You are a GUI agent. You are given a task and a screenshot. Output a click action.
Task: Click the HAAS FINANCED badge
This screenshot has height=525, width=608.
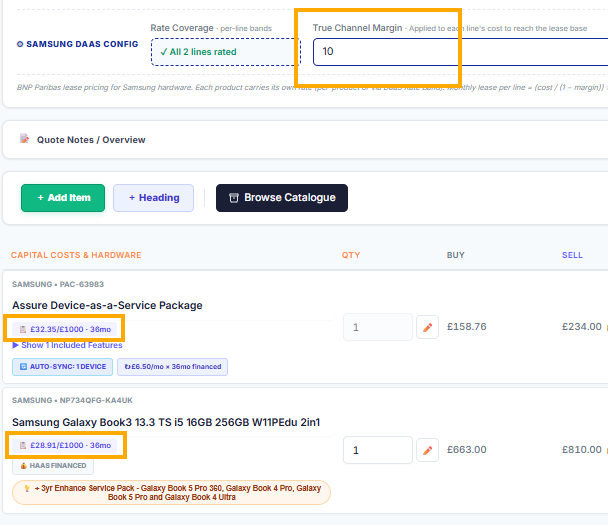[x=53, y=466]
